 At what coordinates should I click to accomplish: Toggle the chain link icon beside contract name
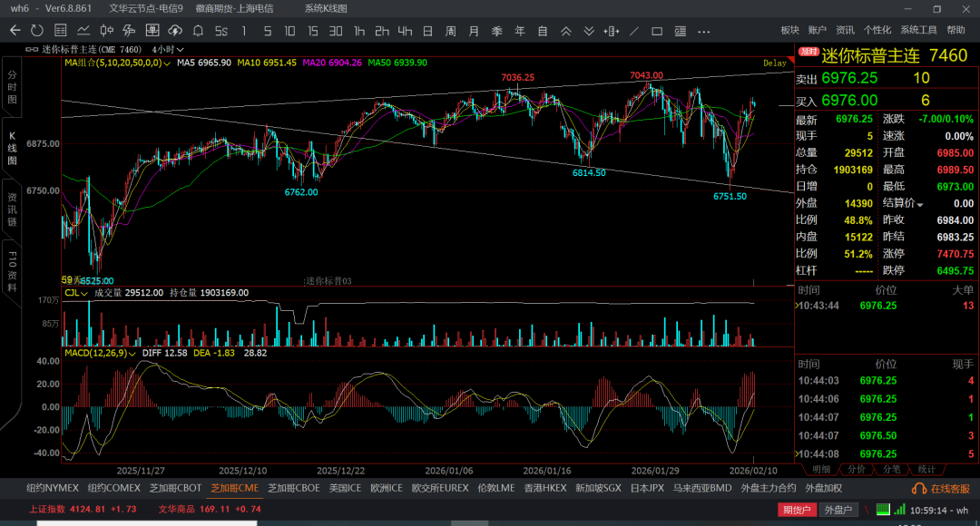tap(33, 49)
